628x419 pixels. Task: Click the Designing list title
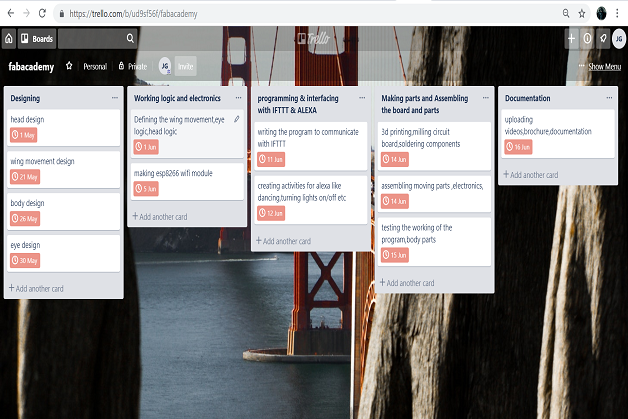click(25, 98)
